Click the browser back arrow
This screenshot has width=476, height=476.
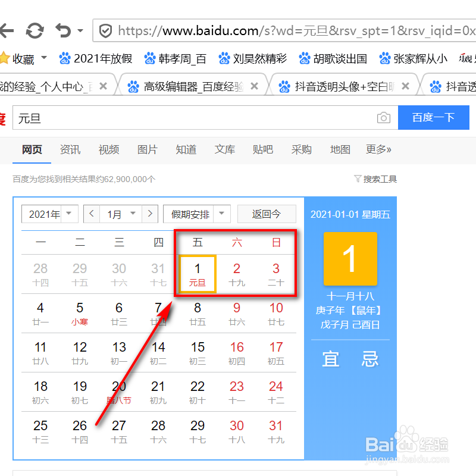(x=7, y=30)
